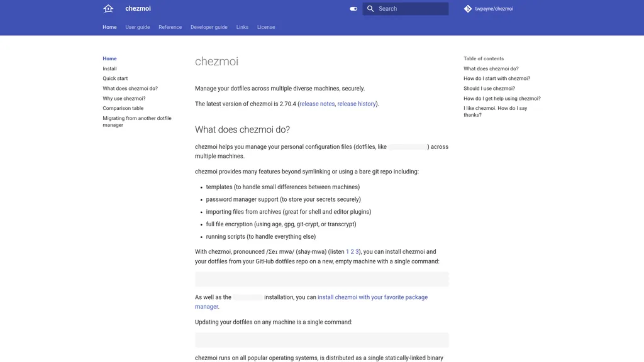Jump to 'Should I use chezmoi?' section

pos(489,88)
